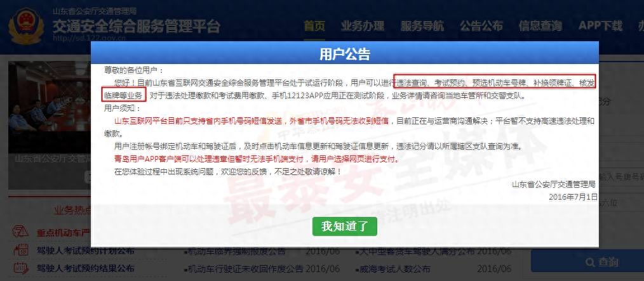Click the 我知道了 green button
Viewport: 644px width, 281px height.
344,226
